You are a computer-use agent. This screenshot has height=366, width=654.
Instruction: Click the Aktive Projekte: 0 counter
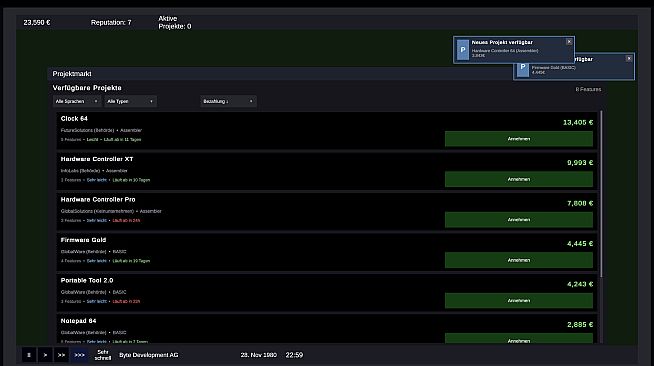coord(175,23)
